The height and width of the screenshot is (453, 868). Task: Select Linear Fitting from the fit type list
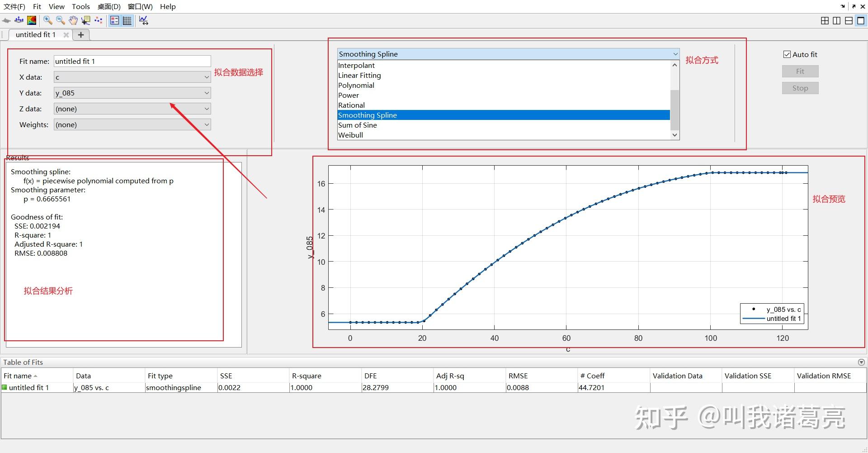pyautogui.click(x=359, y=75)
